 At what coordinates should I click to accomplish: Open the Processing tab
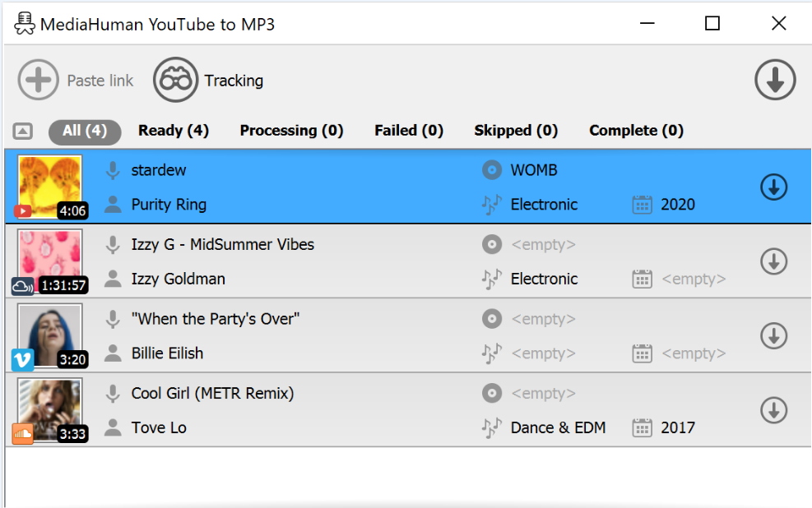(x=291, y=131)
